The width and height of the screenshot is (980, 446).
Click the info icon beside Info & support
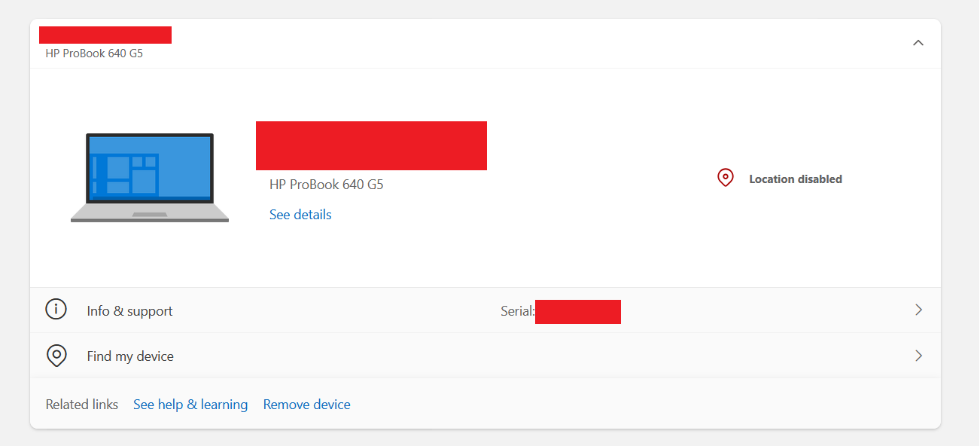[56, 310]
